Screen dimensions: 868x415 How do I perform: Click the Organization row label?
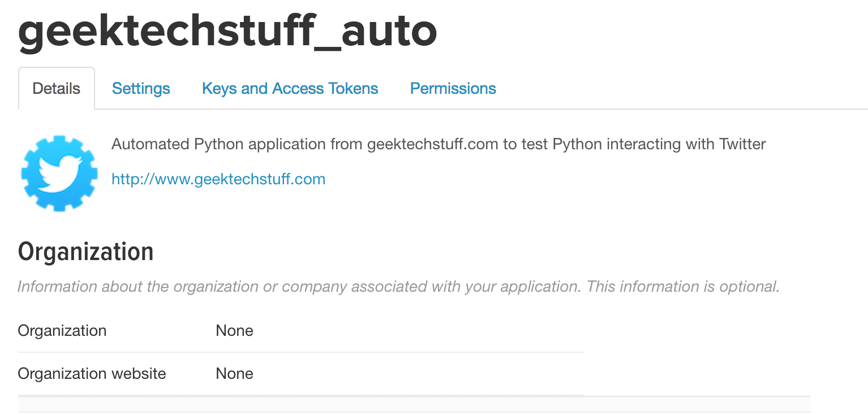pos(62,330)
